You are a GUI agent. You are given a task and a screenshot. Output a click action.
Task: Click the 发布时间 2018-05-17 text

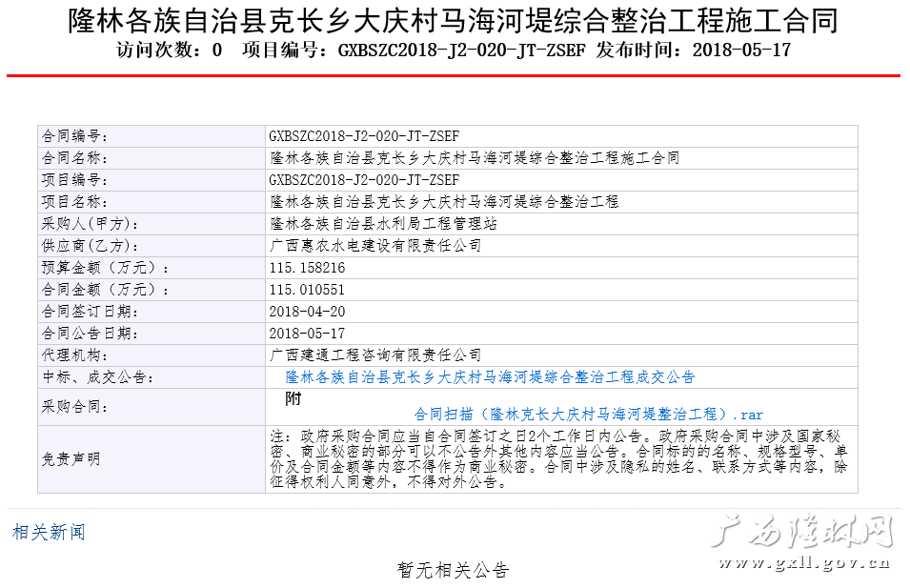pos(693,51)
